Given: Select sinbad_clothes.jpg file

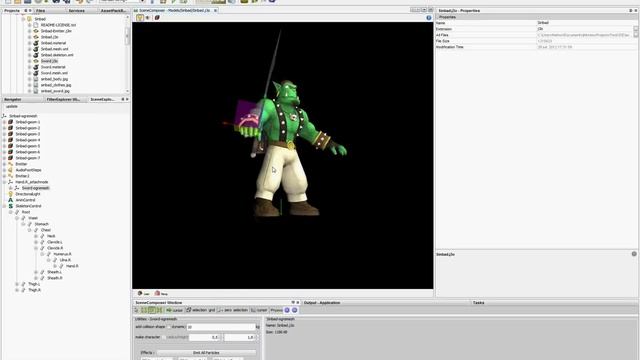Looking at the screenshot, I should 56,85.
